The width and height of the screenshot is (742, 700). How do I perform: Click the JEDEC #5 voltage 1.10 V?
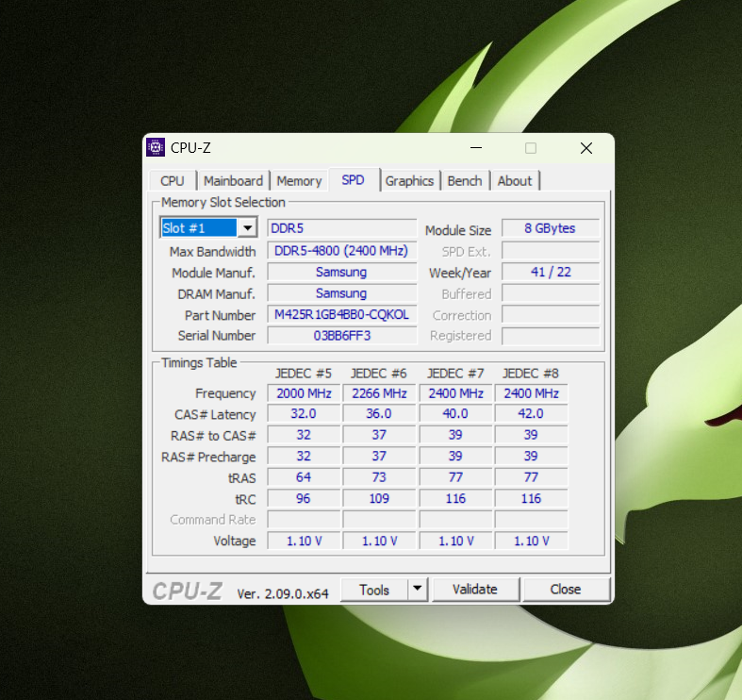point(304,541)
